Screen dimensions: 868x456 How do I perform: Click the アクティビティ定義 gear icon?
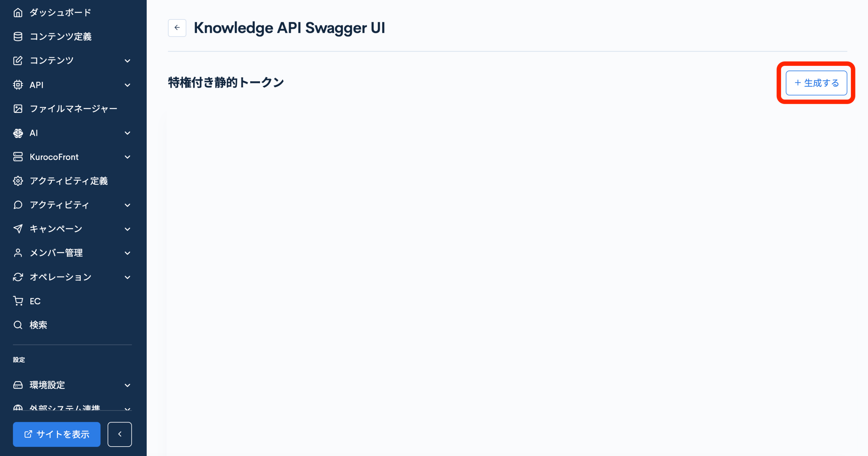coord(18,181)
